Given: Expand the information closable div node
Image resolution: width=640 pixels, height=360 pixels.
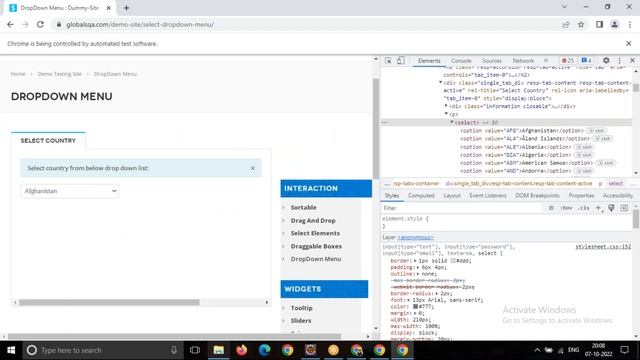Looking at the screenshot, I should tap(446, 106).
